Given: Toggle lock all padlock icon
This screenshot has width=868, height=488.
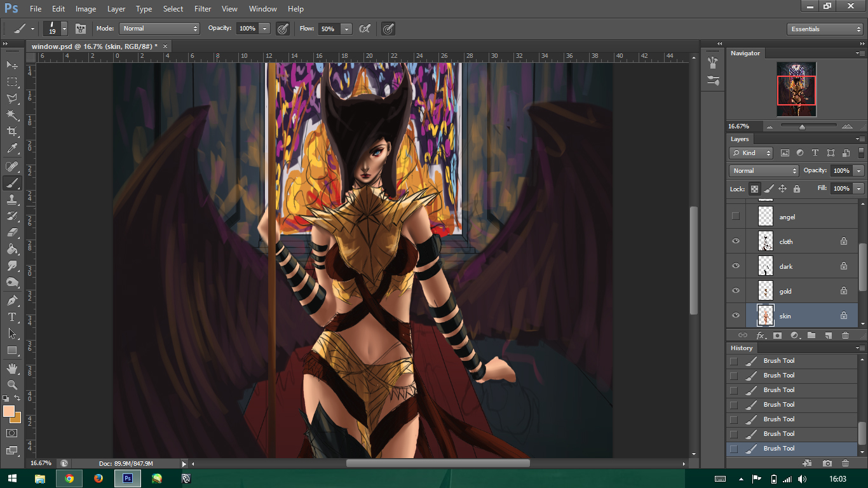Looking at the screenshot, I should [x=797, y=189].
